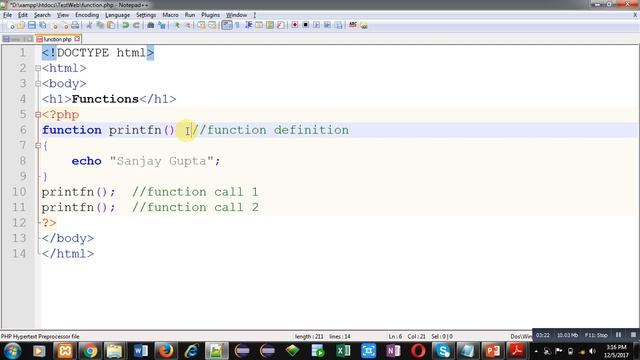The height and width of the screenshot is (360, 640).
Task: Open Skype from the taskbar
Action: (444, 351)
